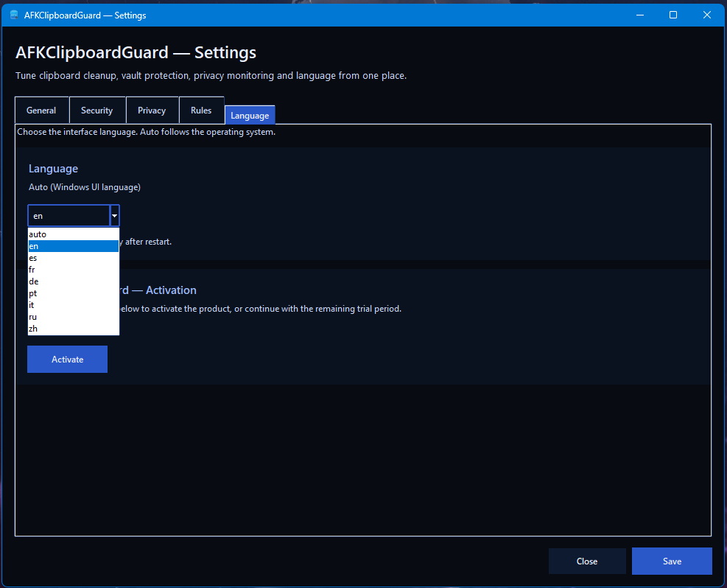Switch to the Security tab
The image size is (727, 588).
coord(97,111)
